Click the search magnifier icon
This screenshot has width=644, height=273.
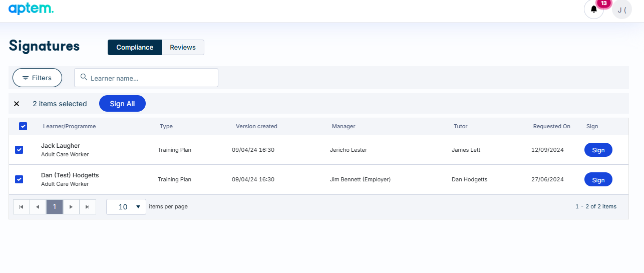tap(84, 78)
